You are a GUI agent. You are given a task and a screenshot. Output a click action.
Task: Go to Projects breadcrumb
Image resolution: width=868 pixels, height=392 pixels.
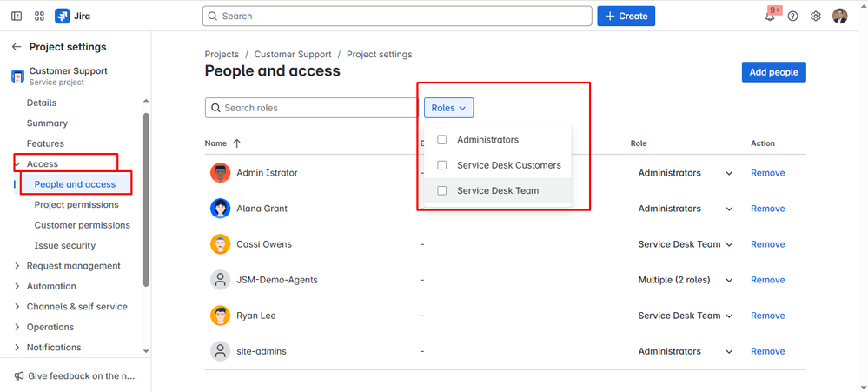[x=222, y=54]
